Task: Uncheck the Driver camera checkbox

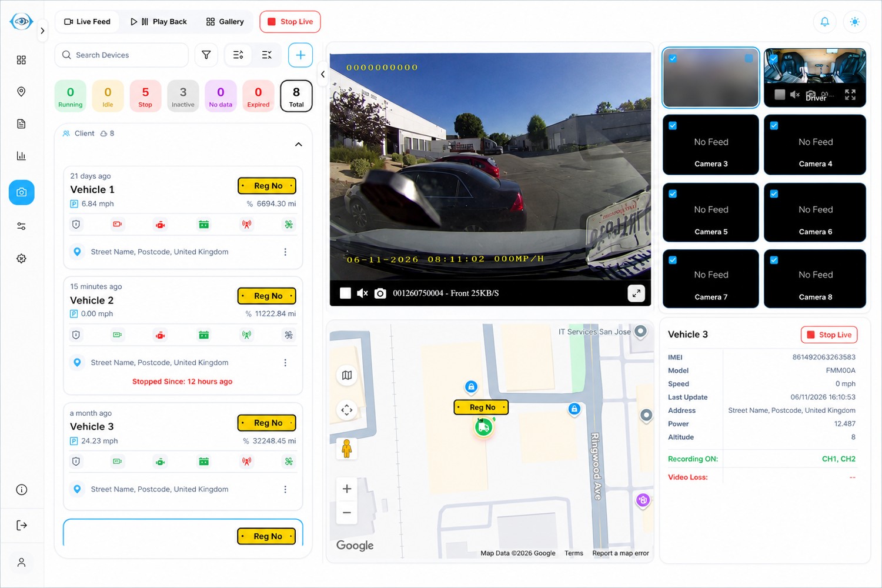Action: [774, 58]
